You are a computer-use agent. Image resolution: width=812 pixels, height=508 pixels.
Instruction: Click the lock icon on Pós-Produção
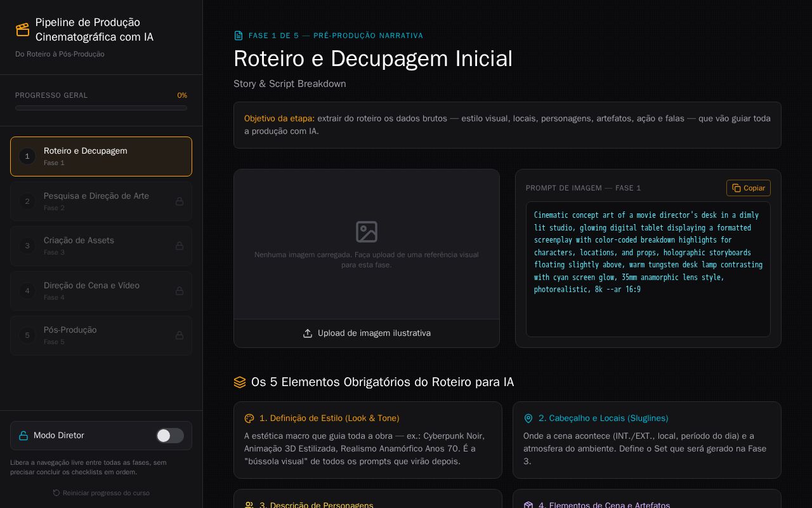(x=180, y=335)
